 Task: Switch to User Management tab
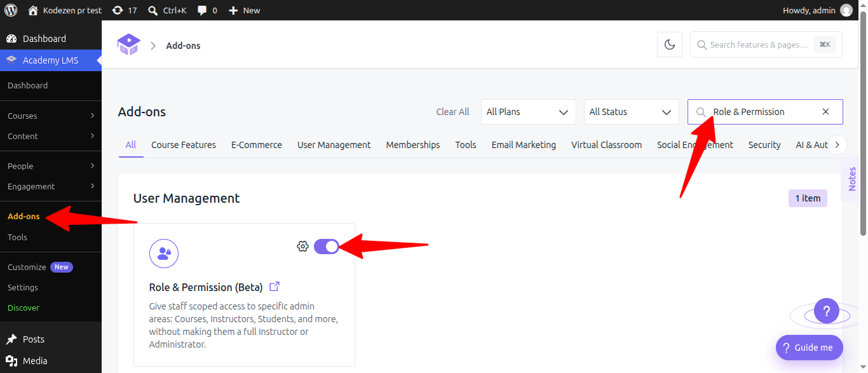tap(334, 145)
